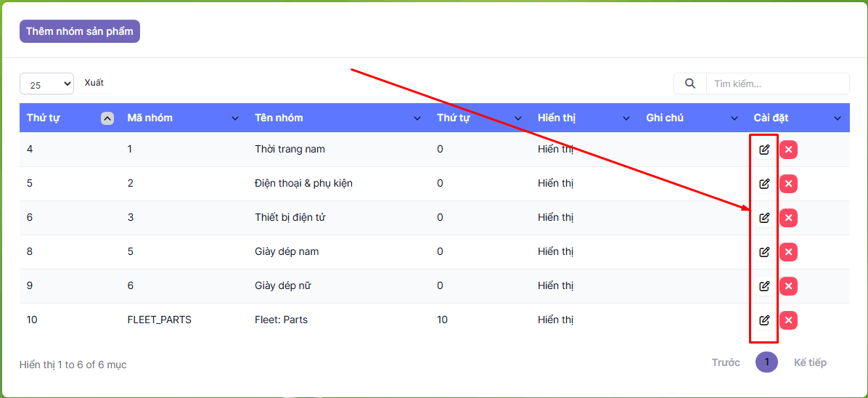
Task: Click the Kế tiếp pagination link
Action: (809, 362)
